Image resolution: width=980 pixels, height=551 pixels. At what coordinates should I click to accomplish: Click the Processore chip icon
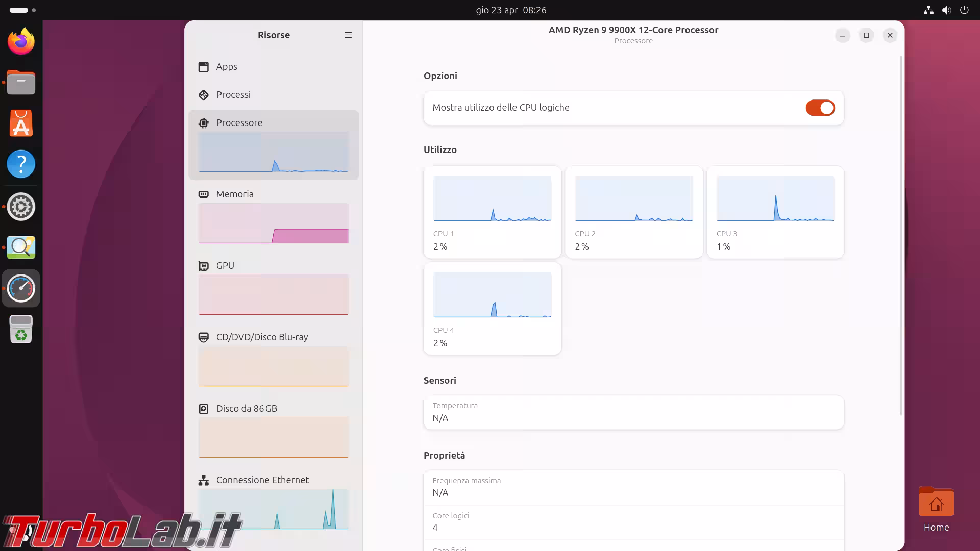(x=204, y=123)
